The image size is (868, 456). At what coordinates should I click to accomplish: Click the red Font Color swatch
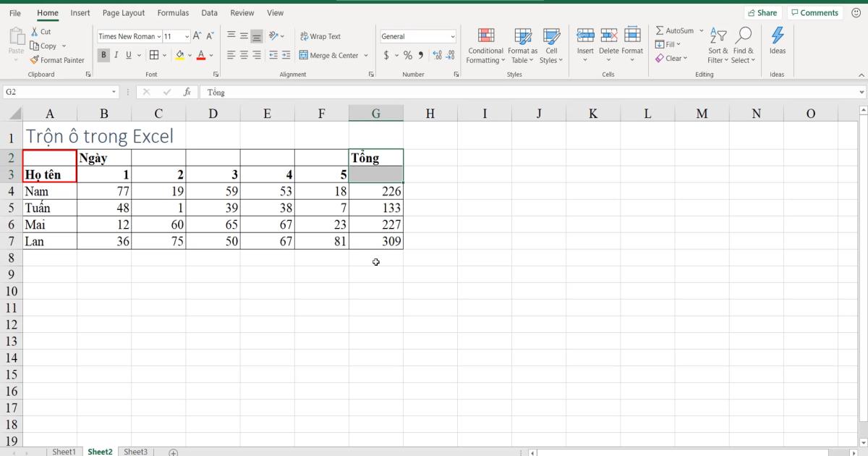[x=200, y=55]
